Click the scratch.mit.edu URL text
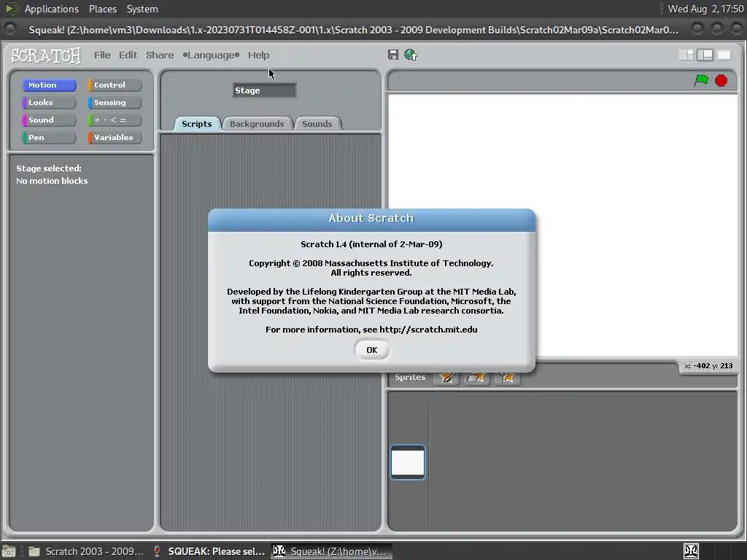747x560 pixels. click(428, 330)
